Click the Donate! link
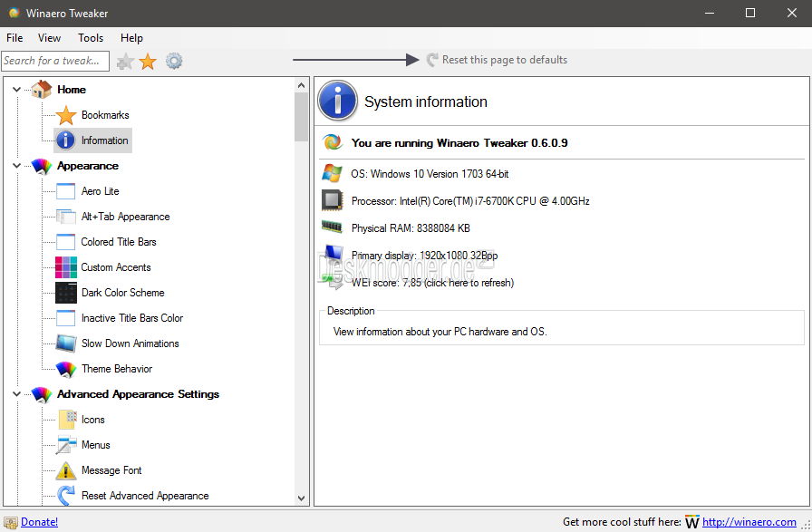 pyautogui.click(x=39, y=522)
